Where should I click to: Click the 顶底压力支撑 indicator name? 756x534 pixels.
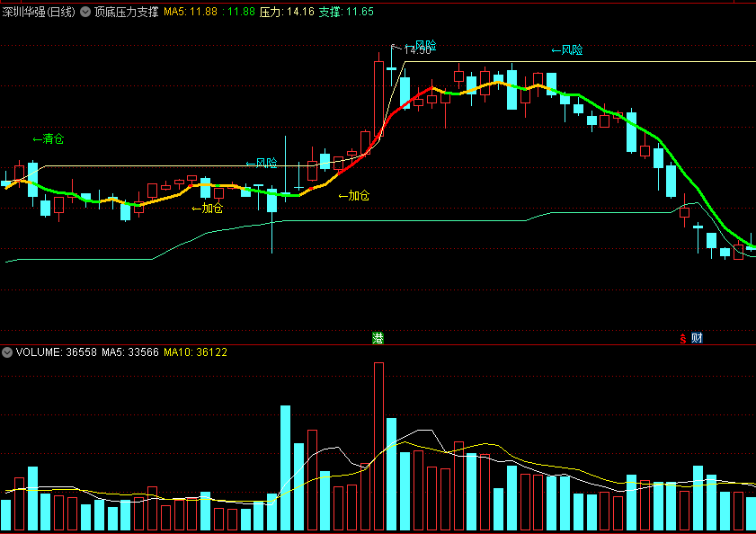[127, 12]
